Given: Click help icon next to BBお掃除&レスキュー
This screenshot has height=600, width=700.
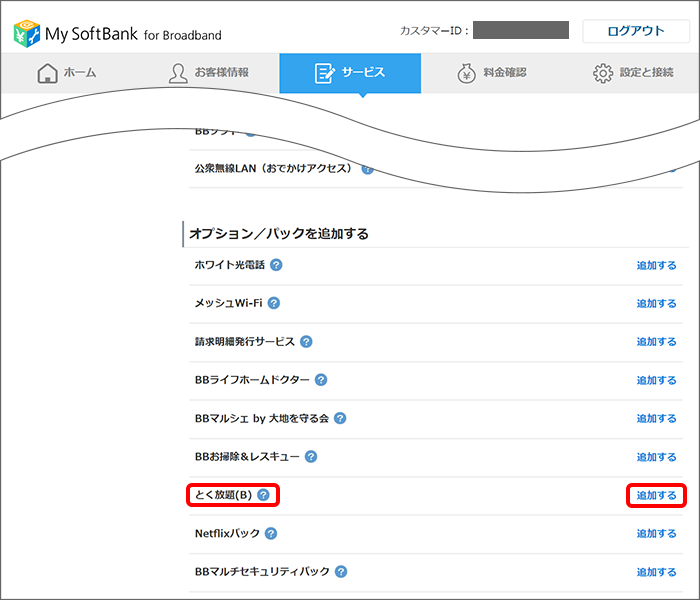Looking at the screenshot, I should point(311,457).
